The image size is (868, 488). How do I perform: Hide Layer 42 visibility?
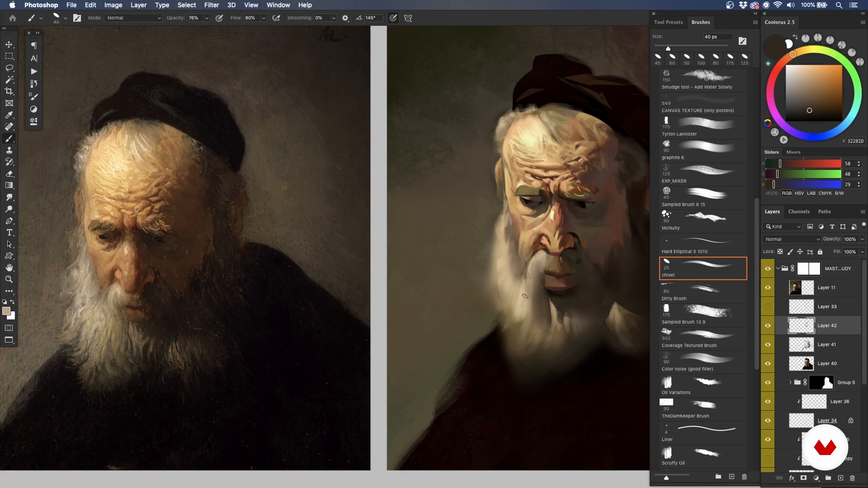tap(768, 326)
